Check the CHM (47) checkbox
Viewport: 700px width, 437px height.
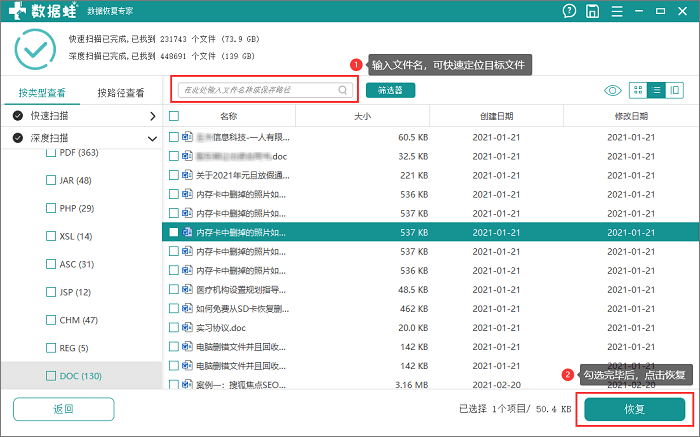pos(51,320)
